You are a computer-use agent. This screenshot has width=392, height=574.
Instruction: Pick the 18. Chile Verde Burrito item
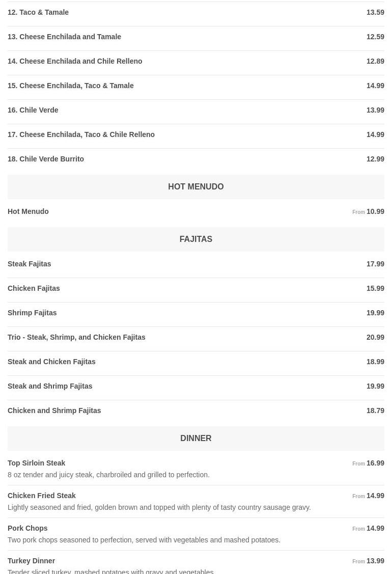(46, 159)
